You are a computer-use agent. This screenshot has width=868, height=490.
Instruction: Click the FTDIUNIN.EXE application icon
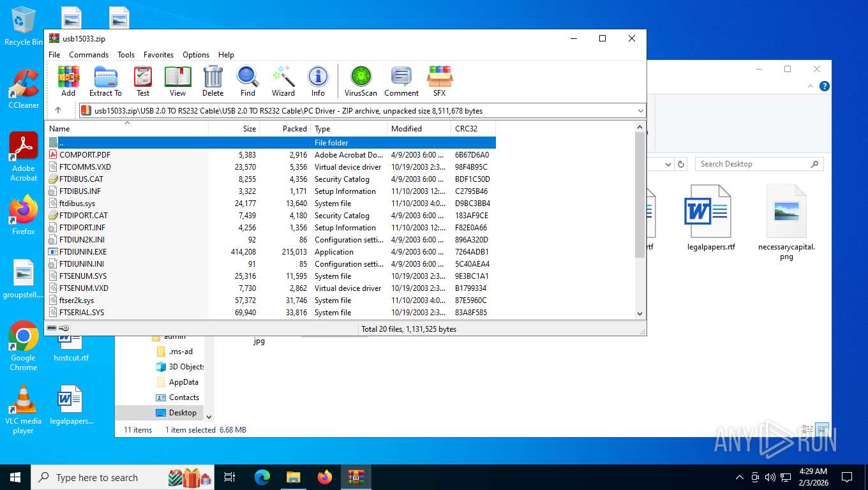point(54,251)
